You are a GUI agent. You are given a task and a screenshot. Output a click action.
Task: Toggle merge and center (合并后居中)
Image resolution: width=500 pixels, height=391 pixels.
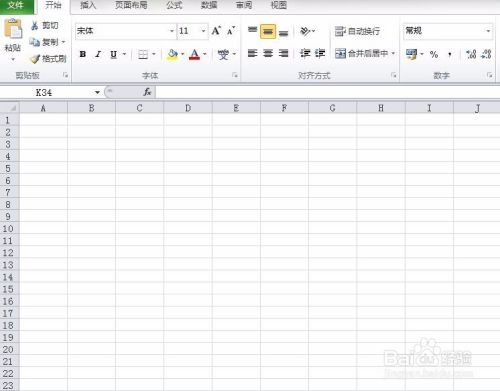click(x=361, y=53)
